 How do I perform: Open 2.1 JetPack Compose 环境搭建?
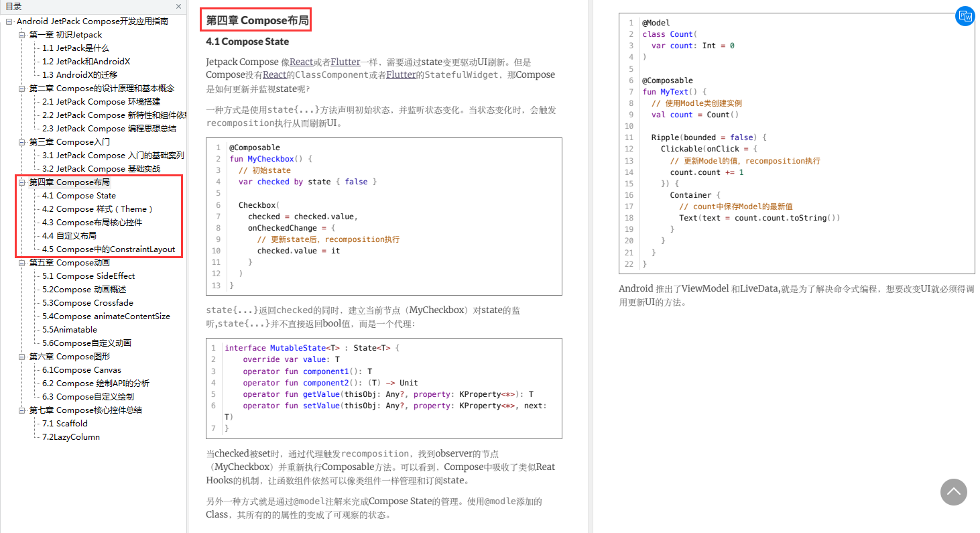click(101, 102)
